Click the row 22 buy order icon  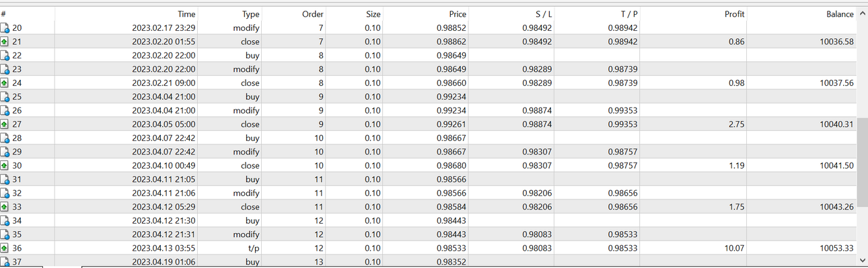(x=5, y=56)
